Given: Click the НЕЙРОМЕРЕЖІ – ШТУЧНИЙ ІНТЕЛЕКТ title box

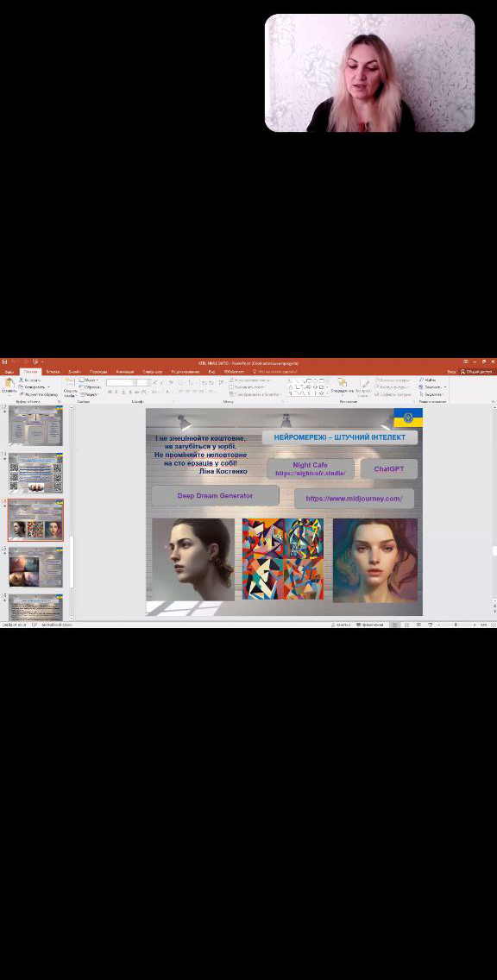Looking at the screenshot, I should click(339, 437).
